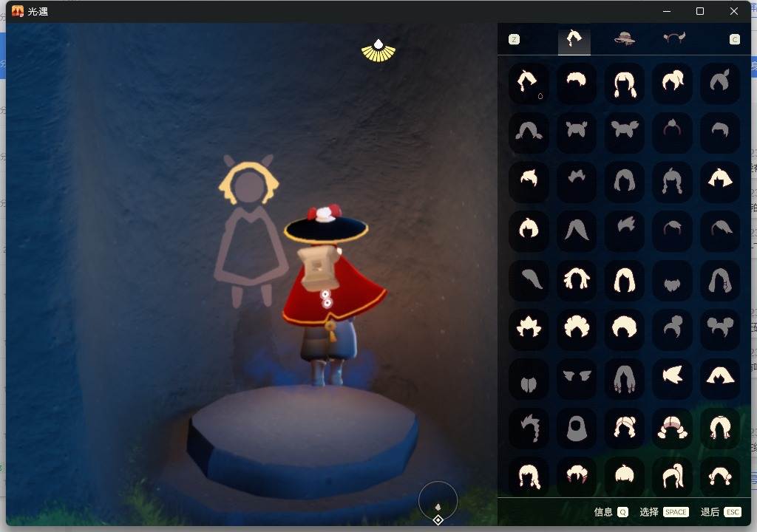Viewport: 757px width, 532px height.
Task: Select the hair category tab
Action: (x=574, y=39)
